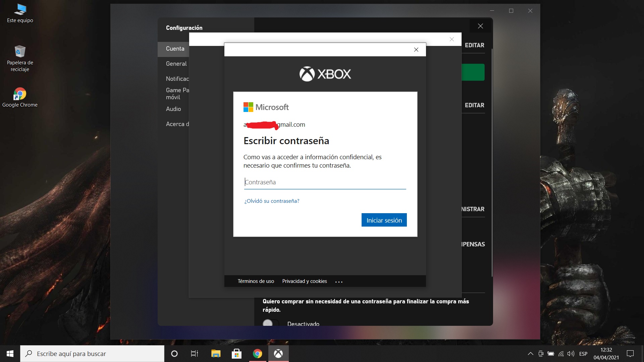Minimize the Xbox app window
644x362 pixels.
492,11
